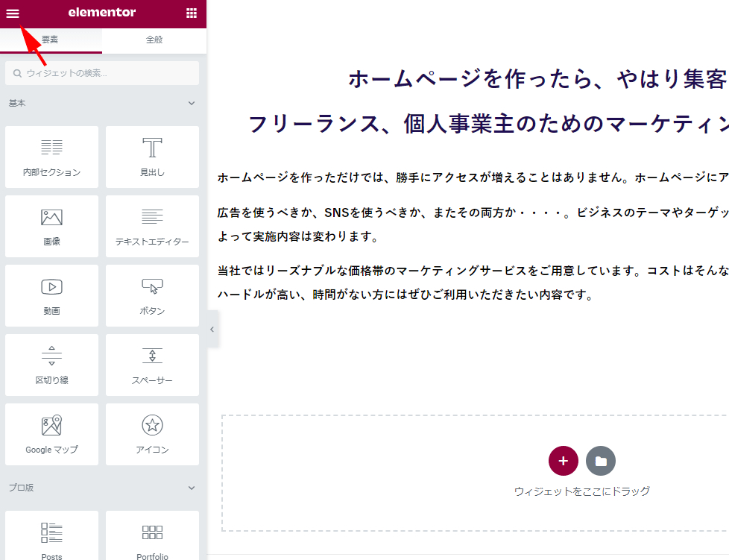Collapse the 基本 widget category
This screenshot has height=560, width=729.
click(192, 103)
